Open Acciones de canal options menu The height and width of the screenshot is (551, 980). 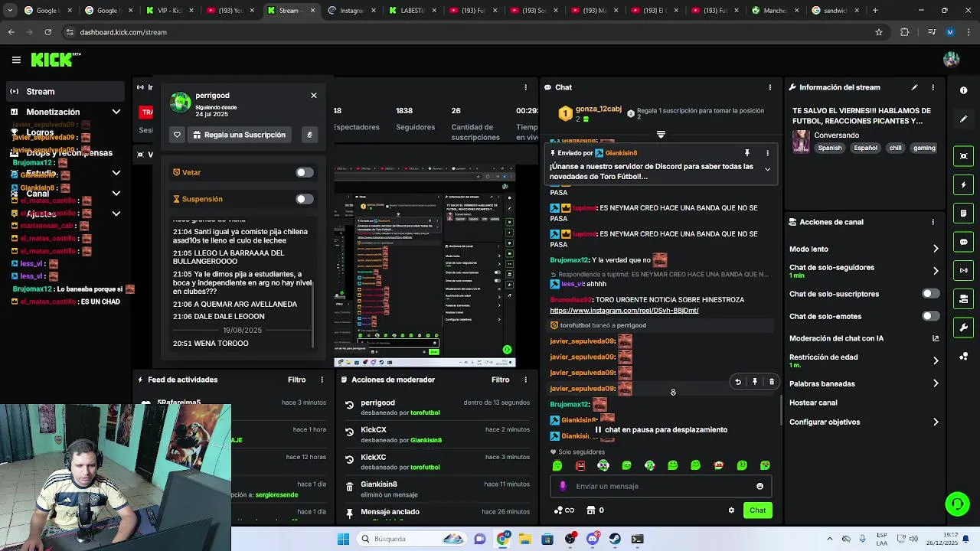[x=933, y=222]
